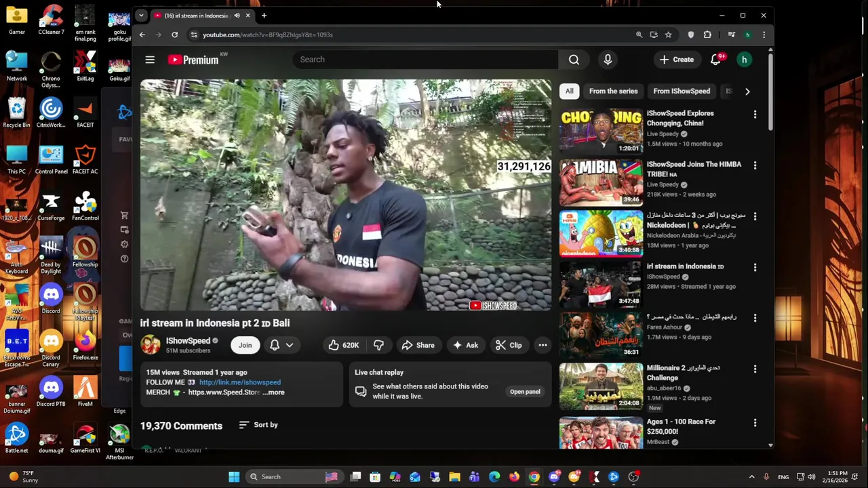The height and width of the screenshot is (488, 868).
Task: Open options for HIMBA TRIBE video
Action: pos(755,165)
